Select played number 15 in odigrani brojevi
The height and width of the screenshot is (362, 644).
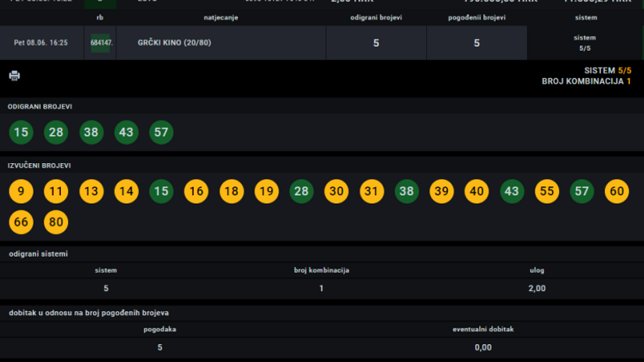click(x=21, y=132)
